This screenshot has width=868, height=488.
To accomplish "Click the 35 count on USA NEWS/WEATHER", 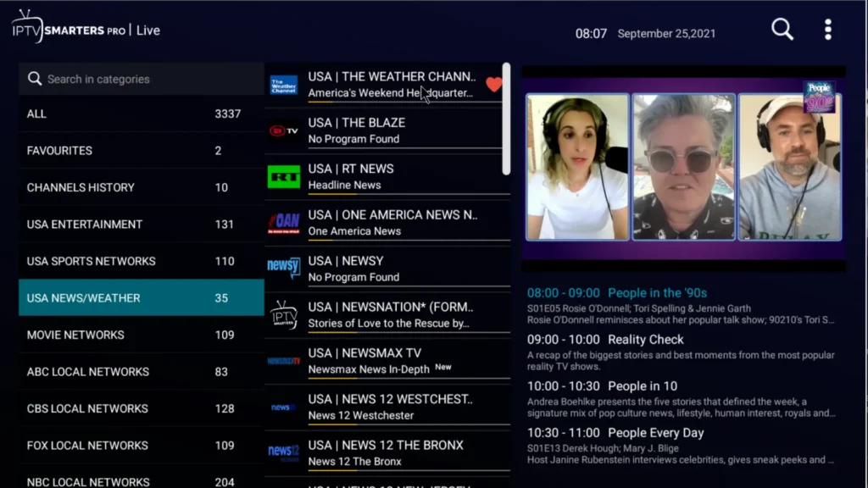I will [x=221, y=297].
